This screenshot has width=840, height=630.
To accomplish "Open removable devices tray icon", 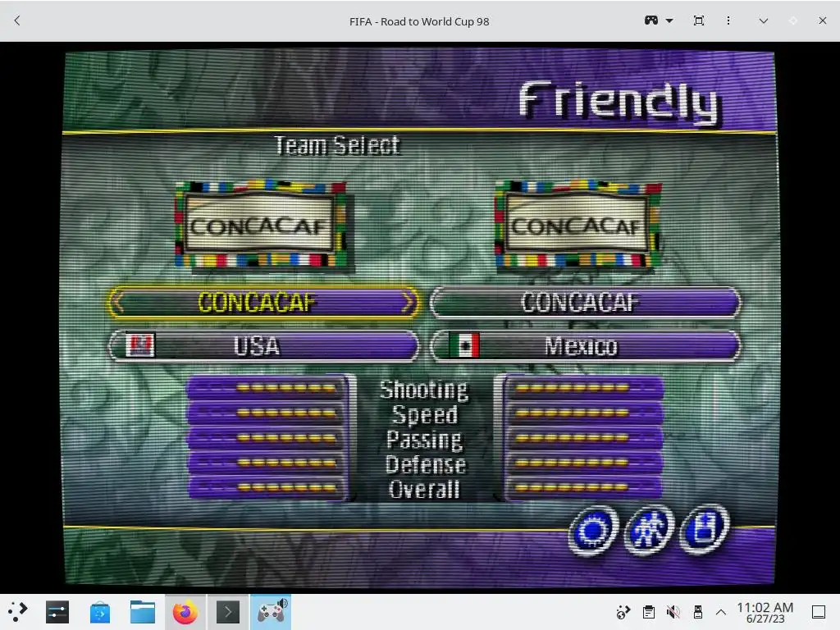I will pos(697,612).
